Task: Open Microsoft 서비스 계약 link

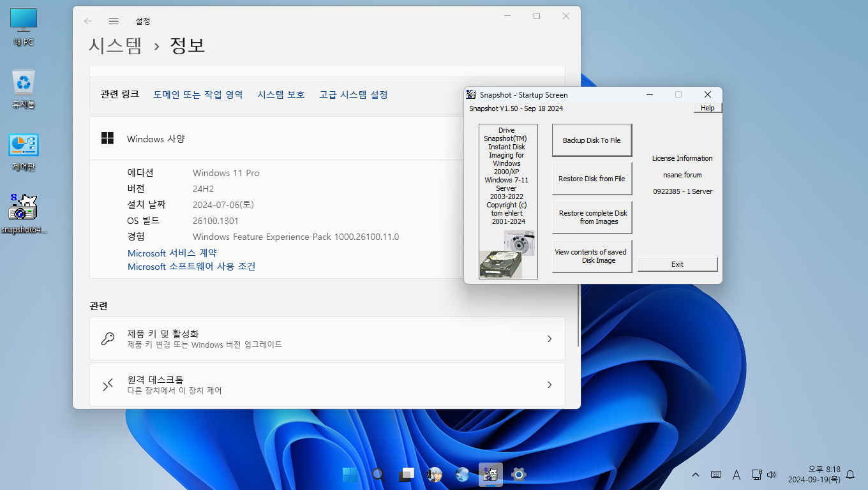Action: [172, 253]
